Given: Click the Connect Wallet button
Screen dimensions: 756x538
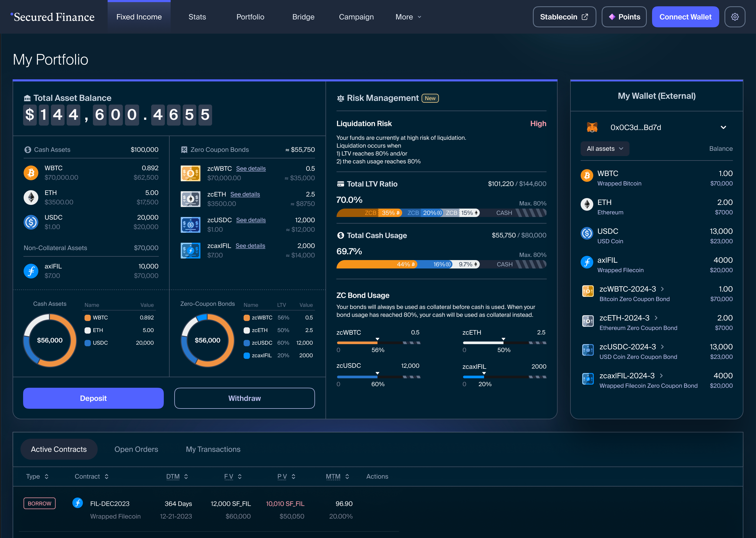Looking at the screenshot, I should 685,17.
